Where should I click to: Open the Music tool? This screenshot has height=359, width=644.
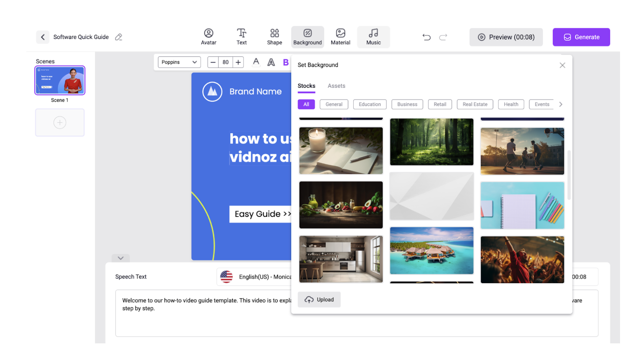click(x=373, y=37)
